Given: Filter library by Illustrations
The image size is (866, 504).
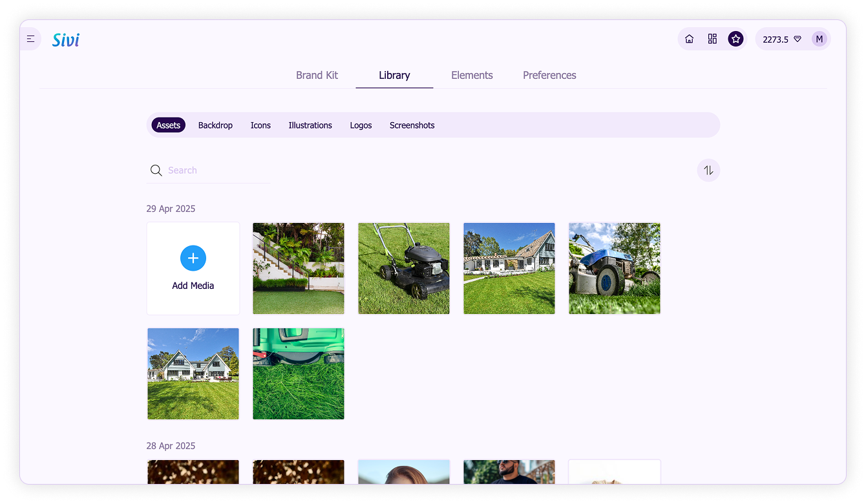Looking at the screenshot, I should coord(310,125).
